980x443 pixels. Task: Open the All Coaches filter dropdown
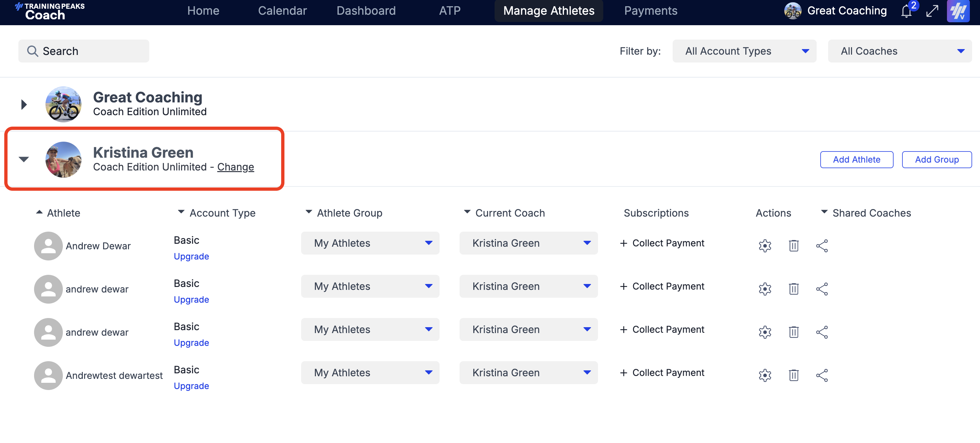point(899,51)
